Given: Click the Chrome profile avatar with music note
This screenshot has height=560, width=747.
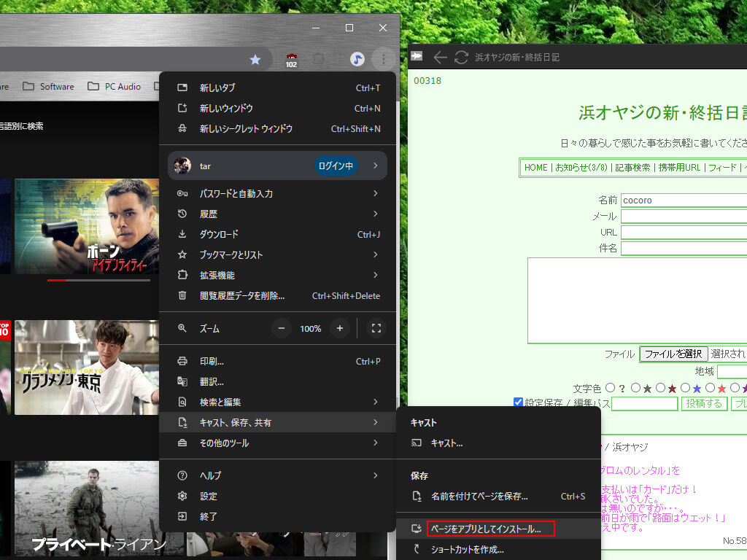Looking at the screenshot, I should 357,60.
